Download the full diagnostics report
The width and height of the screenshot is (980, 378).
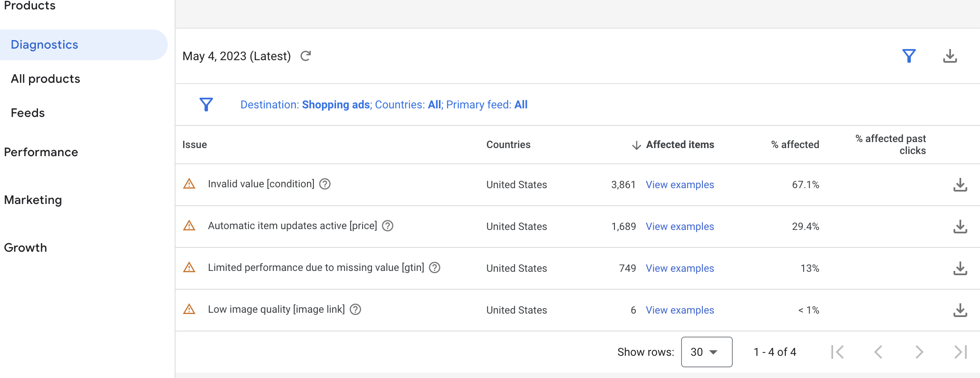click(x=950, y=56)
